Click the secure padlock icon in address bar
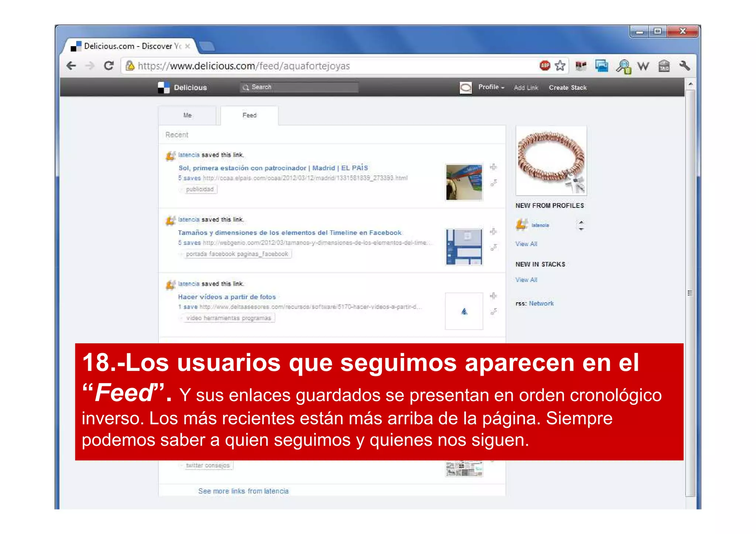Image resolution: width=756 pixels, height=534 pixels. pyautogui.click(x=130, y=66)
